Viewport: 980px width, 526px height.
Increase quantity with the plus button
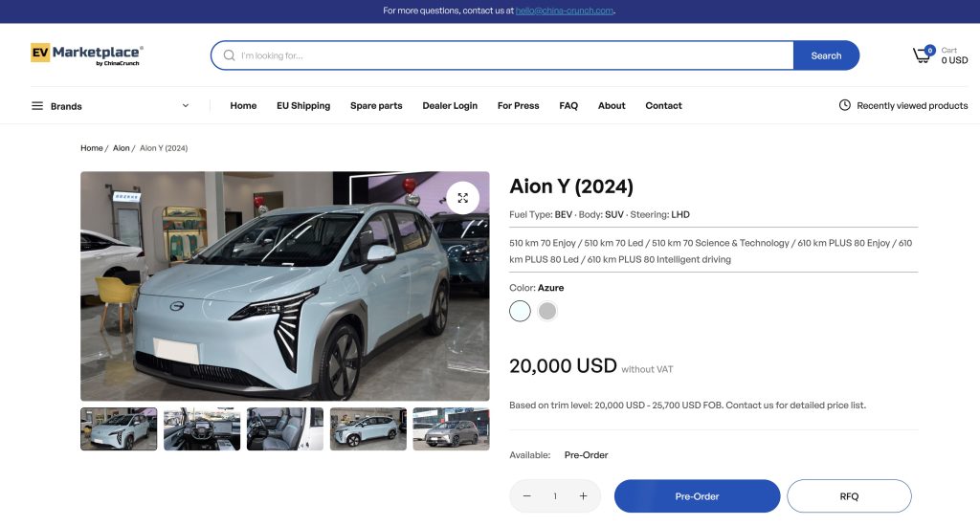click(583, 496)
